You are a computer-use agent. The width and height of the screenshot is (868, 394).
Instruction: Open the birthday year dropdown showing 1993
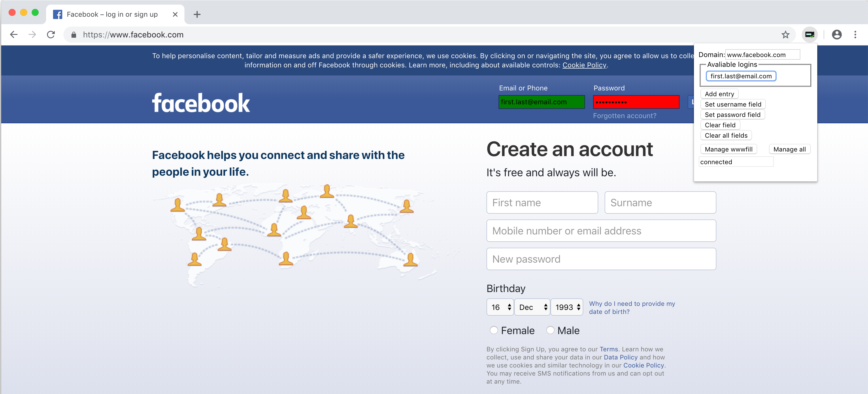coord(567,307)
